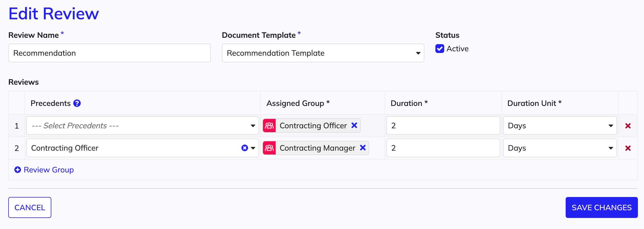This screenshot has height=229, width=644.
Task: Expand the row 2 precedents dropdown arrow
Action: pos(253,148)
